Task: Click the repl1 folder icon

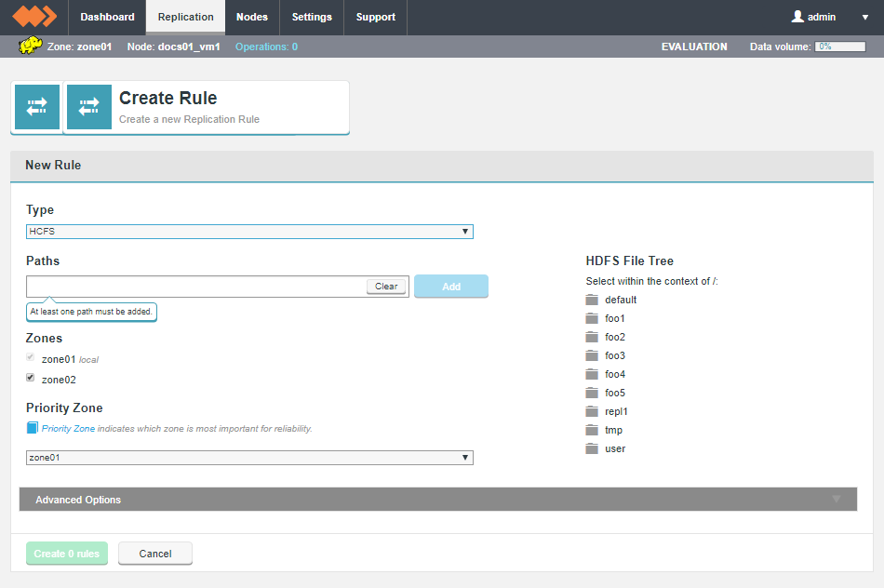Action: tap(592, 411)
